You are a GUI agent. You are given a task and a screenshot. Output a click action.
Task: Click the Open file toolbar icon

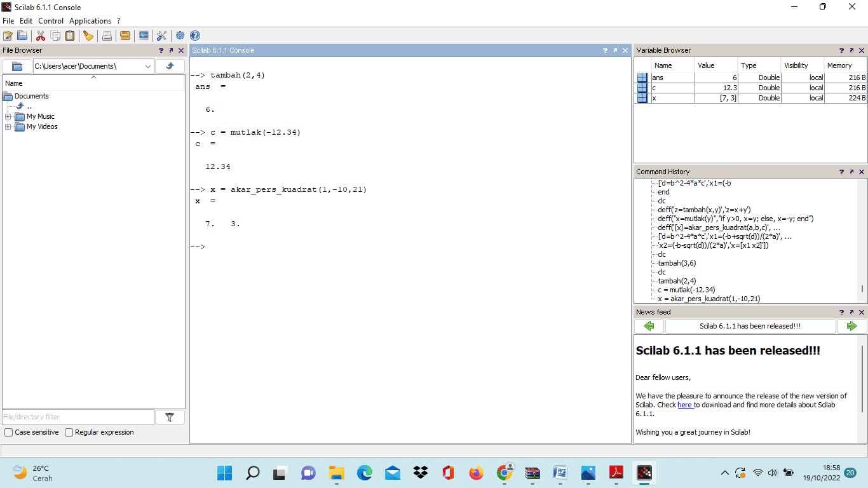tap(22, 36)
